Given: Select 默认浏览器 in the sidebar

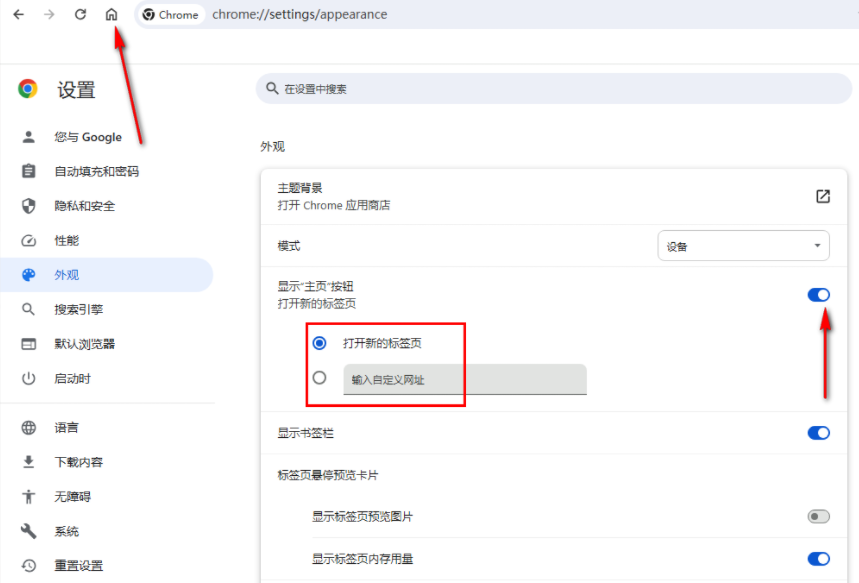Looking at the screenshot, I should pyautogui.click(x=107, y=344).
